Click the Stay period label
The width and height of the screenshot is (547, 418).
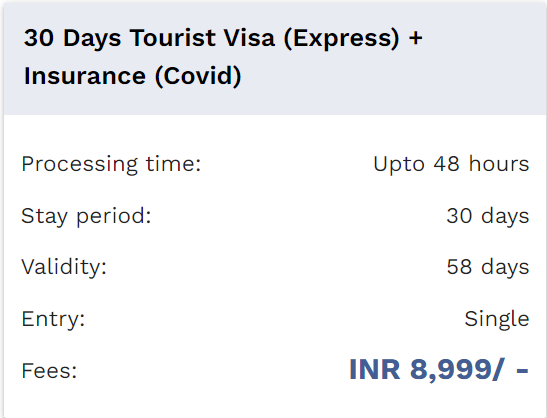(86, 216)
